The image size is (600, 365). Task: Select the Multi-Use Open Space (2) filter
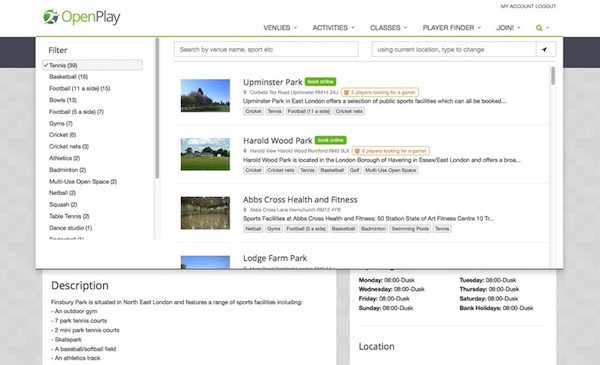coord(83,181)
